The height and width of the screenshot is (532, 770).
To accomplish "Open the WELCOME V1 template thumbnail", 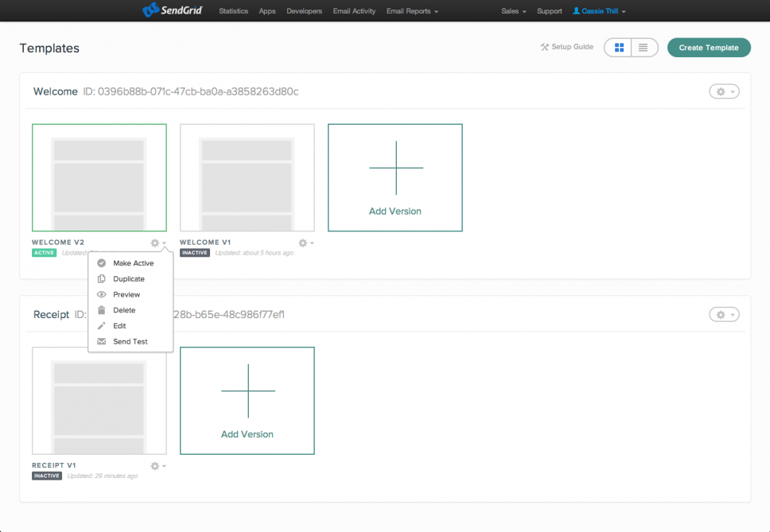I will (247, 177).
